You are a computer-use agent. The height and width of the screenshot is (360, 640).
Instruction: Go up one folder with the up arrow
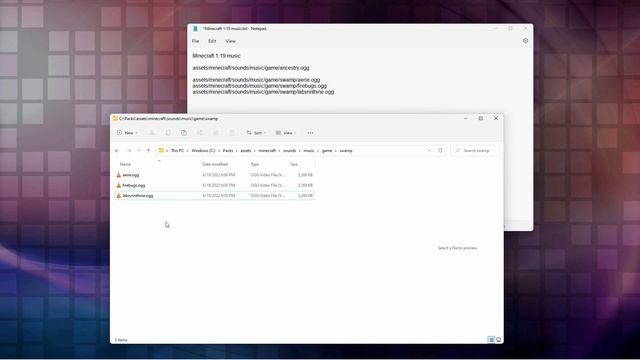(149, 151)
